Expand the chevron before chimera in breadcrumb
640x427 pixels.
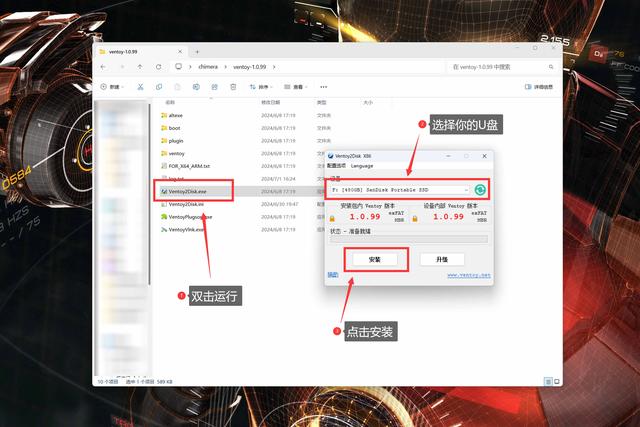click(190, 67)
